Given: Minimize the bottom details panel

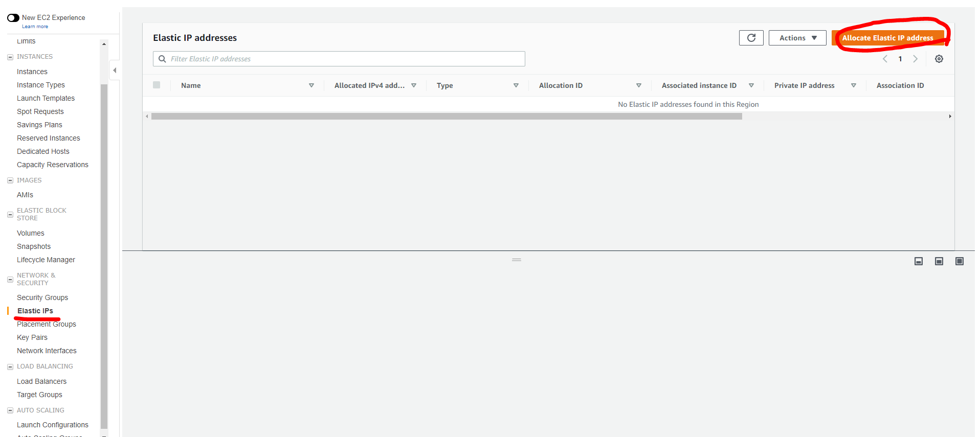Looking at the screenshot, I should [x=919, y=261].
